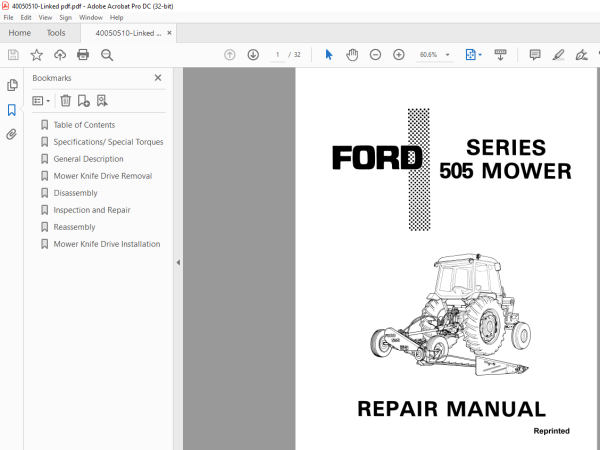This screenshot has width=600, height=450.
Task: Open fit page options icon
Action: point(473,55)
